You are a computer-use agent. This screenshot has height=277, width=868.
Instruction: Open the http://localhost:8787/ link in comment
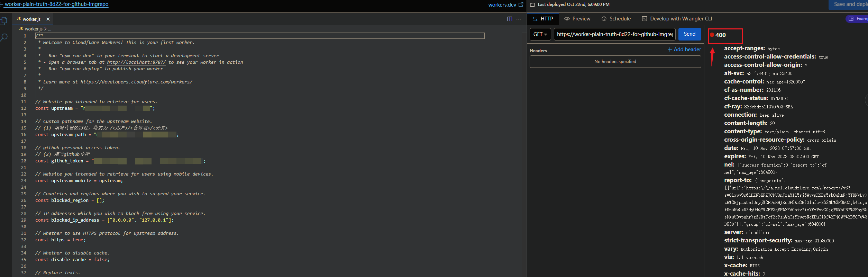click(x=136, y=62)
